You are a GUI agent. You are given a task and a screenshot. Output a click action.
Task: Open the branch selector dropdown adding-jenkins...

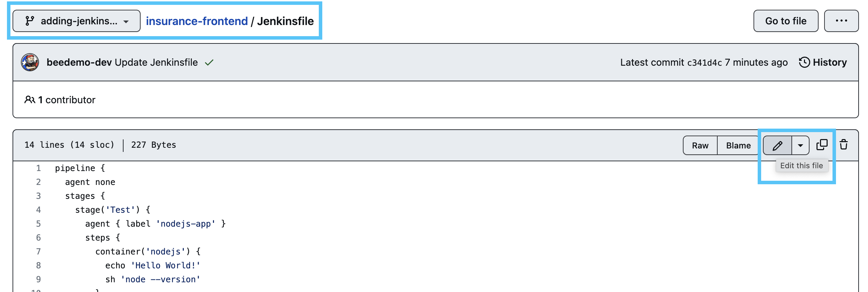(x=76, y=21)
